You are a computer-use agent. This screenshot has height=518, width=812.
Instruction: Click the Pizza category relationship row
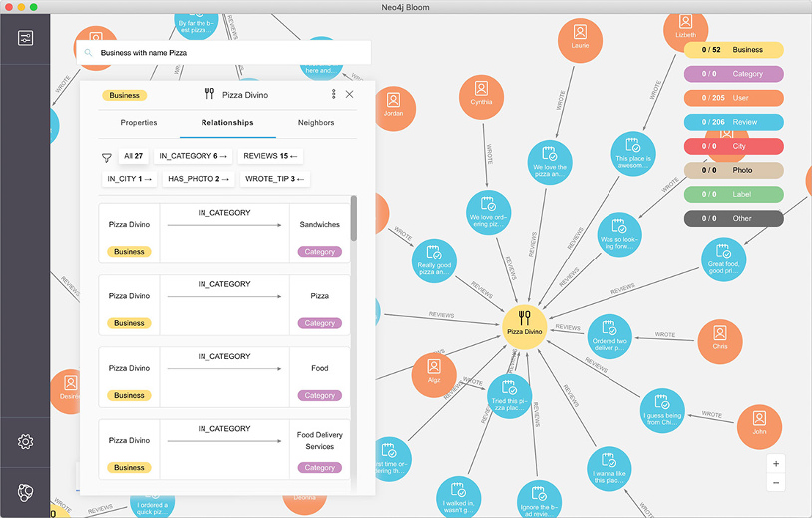(x=224, y=305)
